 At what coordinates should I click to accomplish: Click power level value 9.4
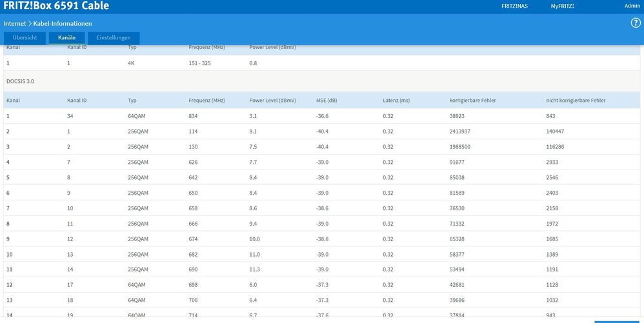coord(253,223)
